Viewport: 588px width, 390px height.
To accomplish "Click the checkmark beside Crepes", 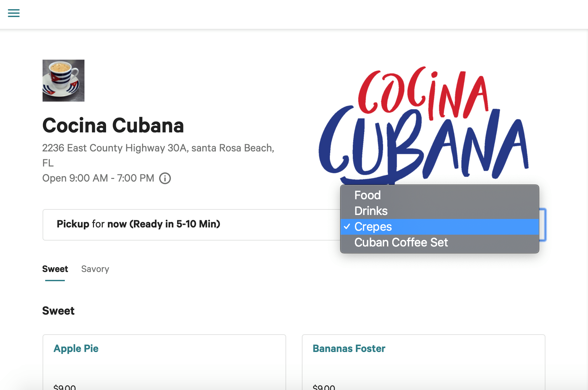I will tap(347, 226).
